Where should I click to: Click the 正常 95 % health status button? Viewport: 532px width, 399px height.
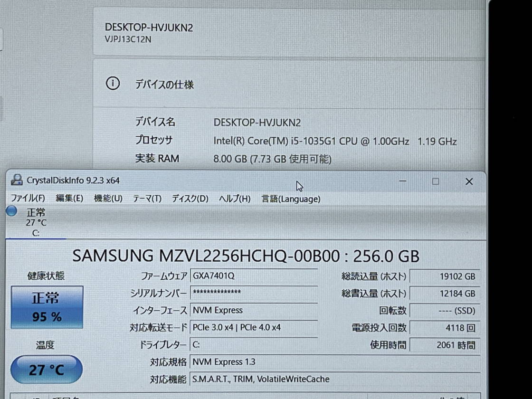(x=47, y=307)
